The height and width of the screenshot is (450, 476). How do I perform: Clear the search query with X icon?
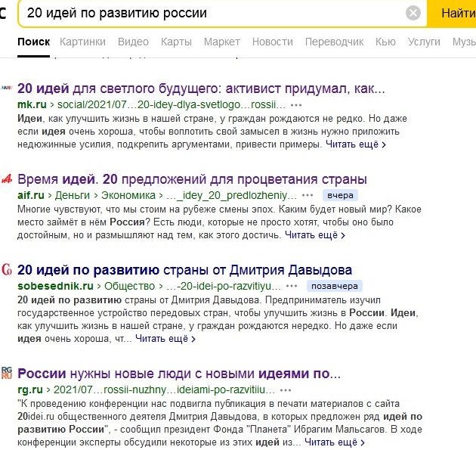[413, 13]
